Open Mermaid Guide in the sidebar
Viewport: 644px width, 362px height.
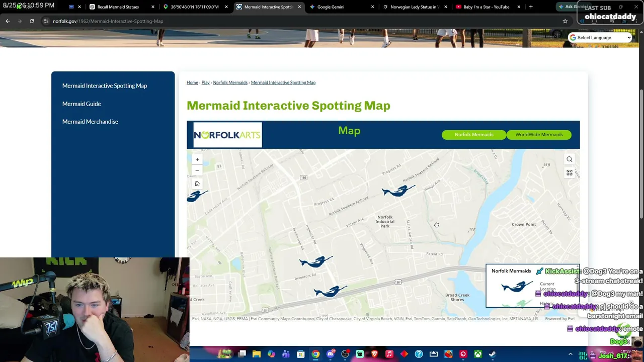[x=82, y=104]
